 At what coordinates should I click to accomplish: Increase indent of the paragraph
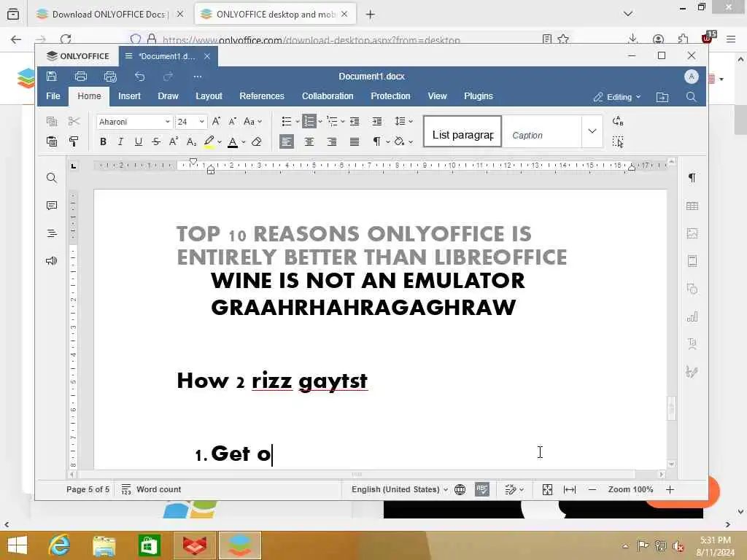pyautogui.click(x=377, y=122)
